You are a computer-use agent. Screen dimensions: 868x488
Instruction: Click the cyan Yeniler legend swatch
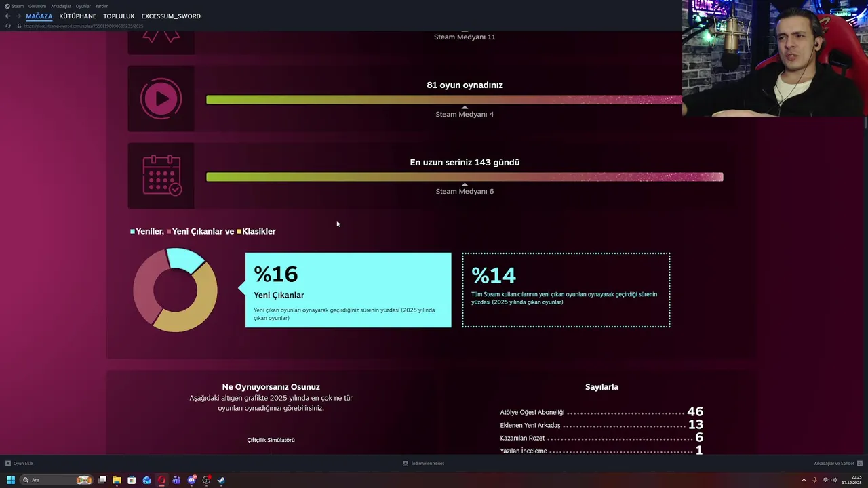point(132,232)
